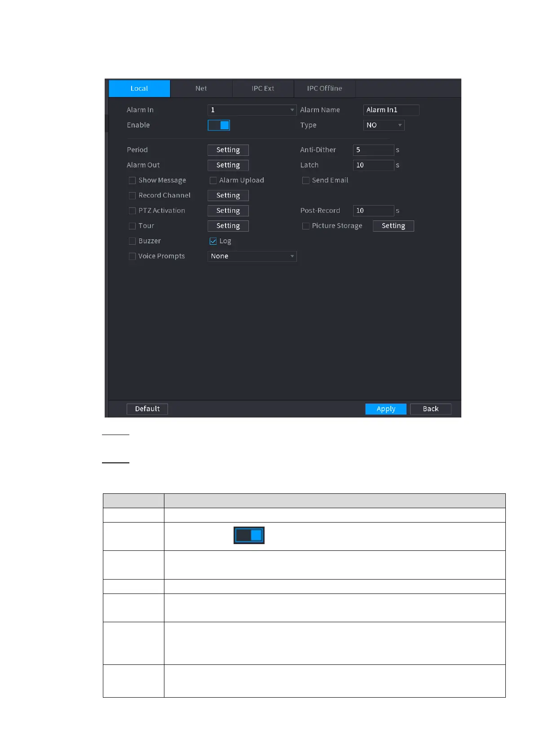Enable the Alarm Upload checkbox
This screenshot has width=535, height=756.
[x=213, y=180]
